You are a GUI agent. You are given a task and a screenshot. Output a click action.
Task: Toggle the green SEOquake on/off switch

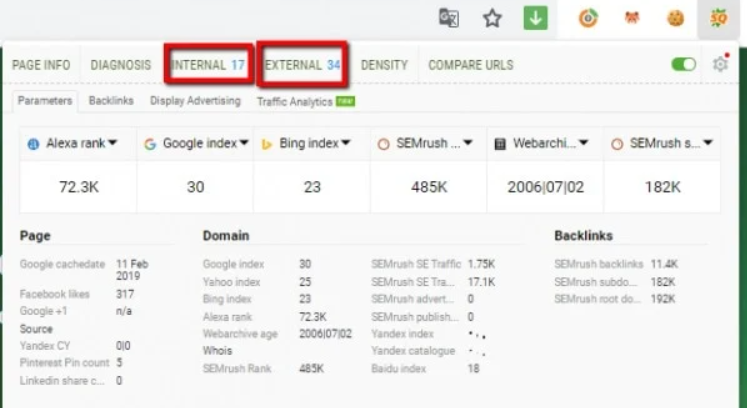pyautogui.click(x=684, y=64)
